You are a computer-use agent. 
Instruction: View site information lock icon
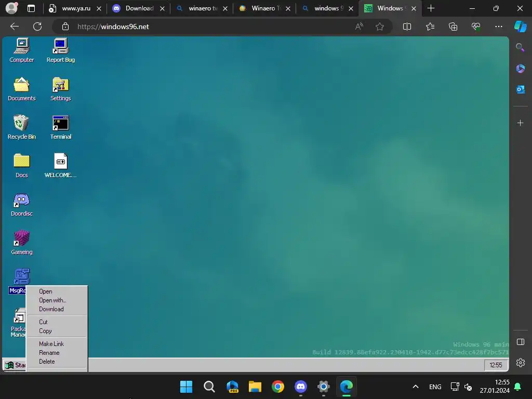65,26
